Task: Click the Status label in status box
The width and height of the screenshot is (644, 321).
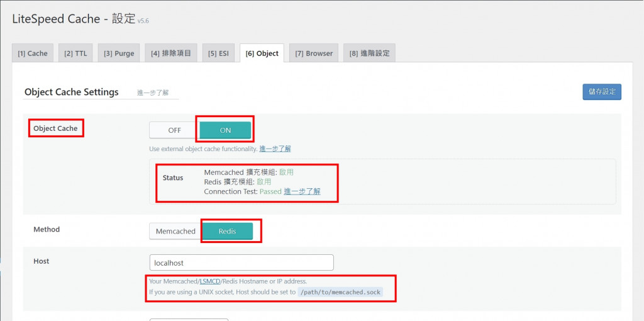Action: (x=173, y=178)
